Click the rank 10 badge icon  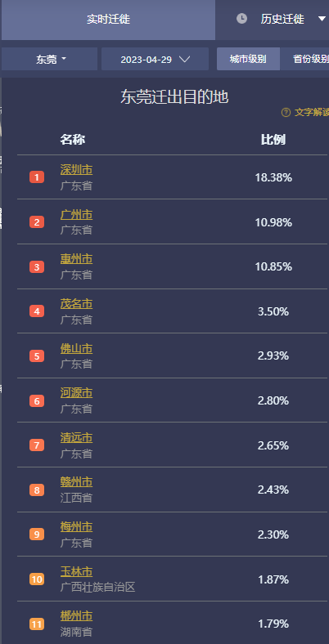point(37,579)
